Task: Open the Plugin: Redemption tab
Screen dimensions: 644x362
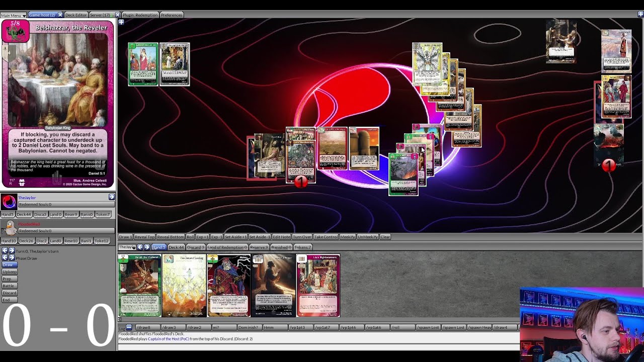Action: (140, 15)
